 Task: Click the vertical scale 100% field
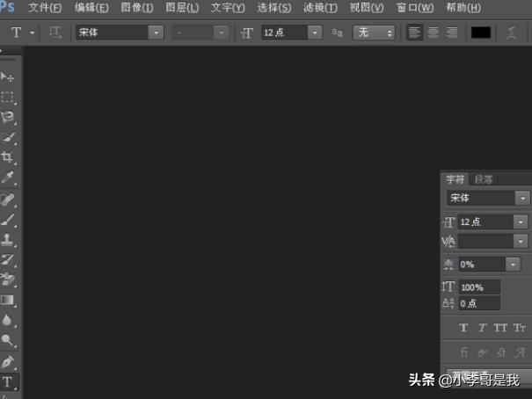[x=479, y=287]
